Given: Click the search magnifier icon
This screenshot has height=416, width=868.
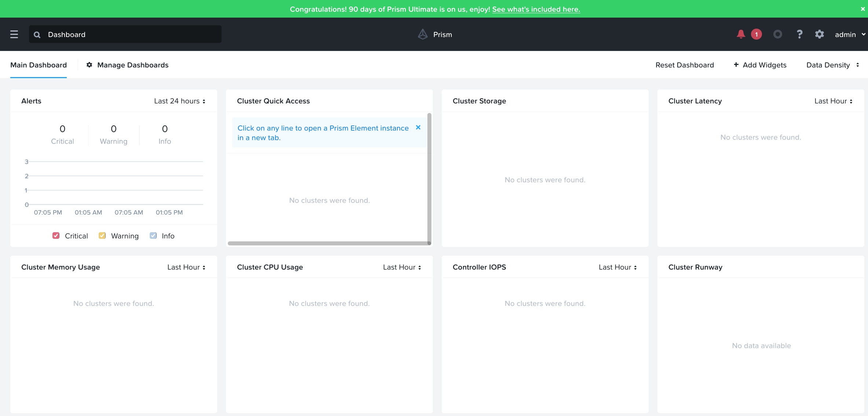Looking at the screenshot, I should click(x=37, y=34).
